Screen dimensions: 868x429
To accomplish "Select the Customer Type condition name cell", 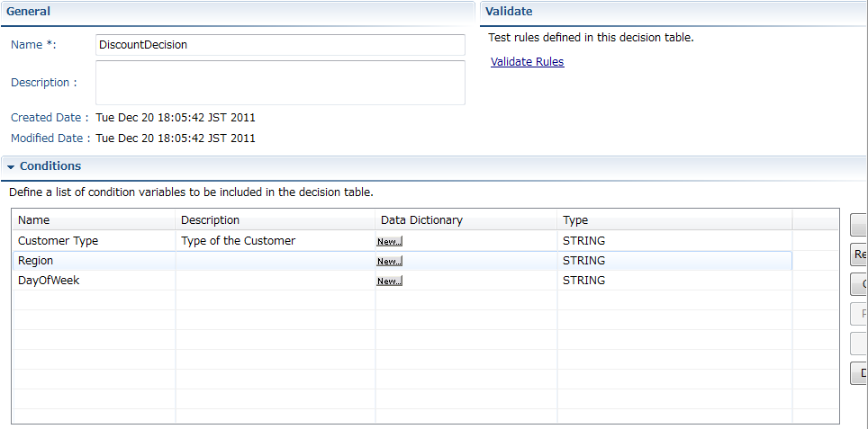I will (x=59, y=241).
